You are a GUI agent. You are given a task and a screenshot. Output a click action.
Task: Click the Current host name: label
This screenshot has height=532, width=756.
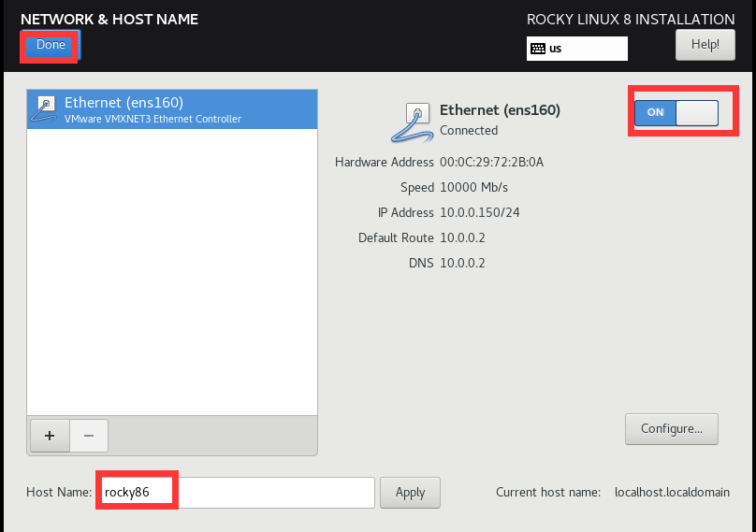548,493
